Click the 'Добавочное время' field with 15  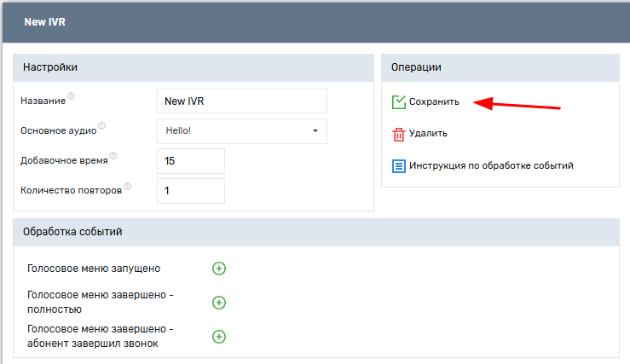pyautogui.click(x=191, y=161)
